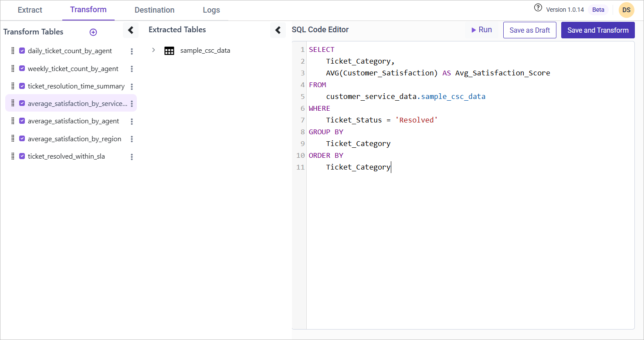Collapse the Transform Tables panel

pyautogui.click(x=131, y=30)
